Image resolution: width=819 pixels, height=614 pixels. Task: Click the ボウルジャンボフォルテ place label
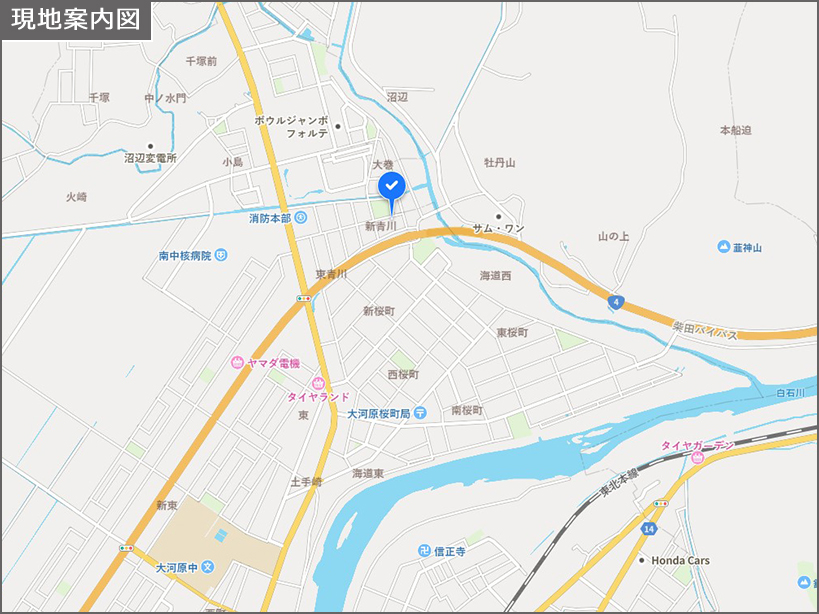291,127
